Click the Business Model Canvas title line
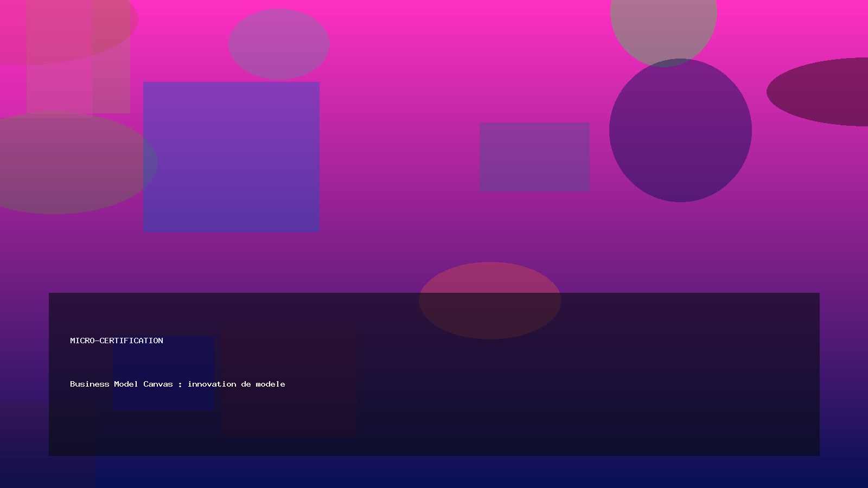 pyautogui.click(x=177, y=384)
